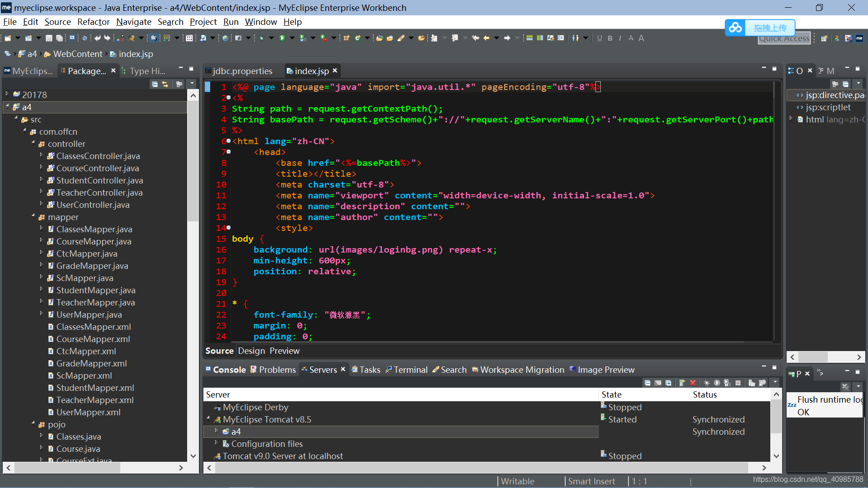The image size is (868, 488).
Task: Expand Configuration files in Servers view
Action: [216, 443]
